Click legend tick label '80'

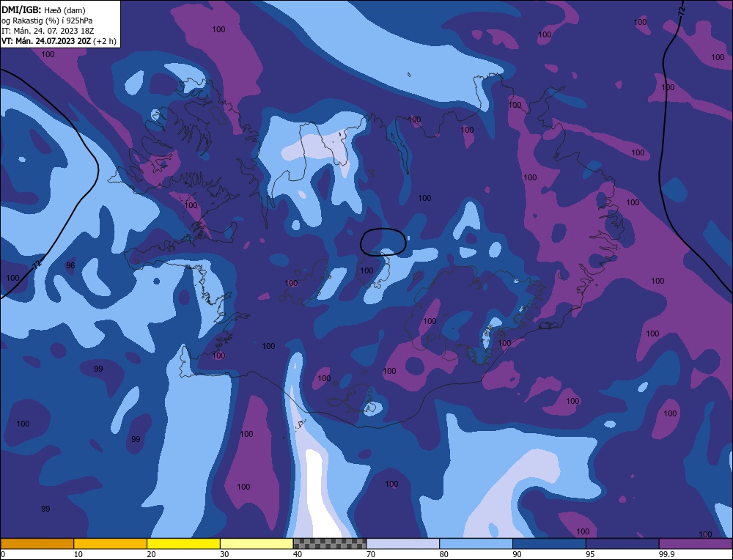[x=443, y=554]
